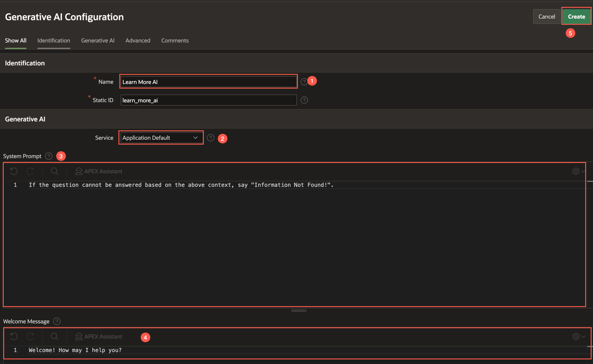Expand the Service dropdown list

tap(160, 138)
